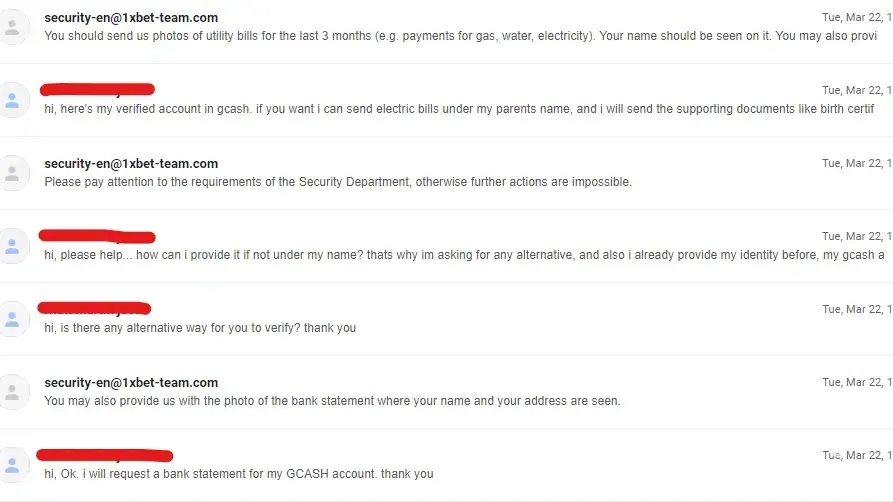Select the avatar by the GCASH bank statement request reply
This screenshot has width=893, height=502.
click(x=12, y=465)
